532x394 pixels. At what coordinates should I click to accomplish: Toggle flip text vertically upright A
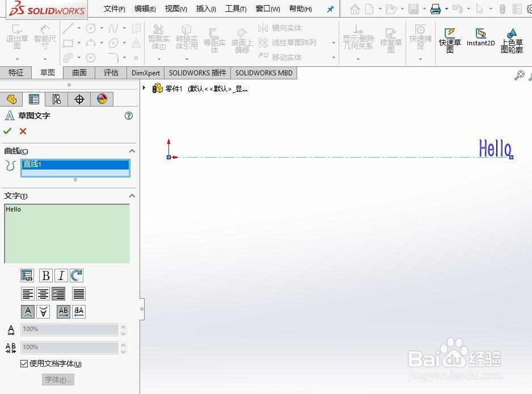(x=28, y=312)
